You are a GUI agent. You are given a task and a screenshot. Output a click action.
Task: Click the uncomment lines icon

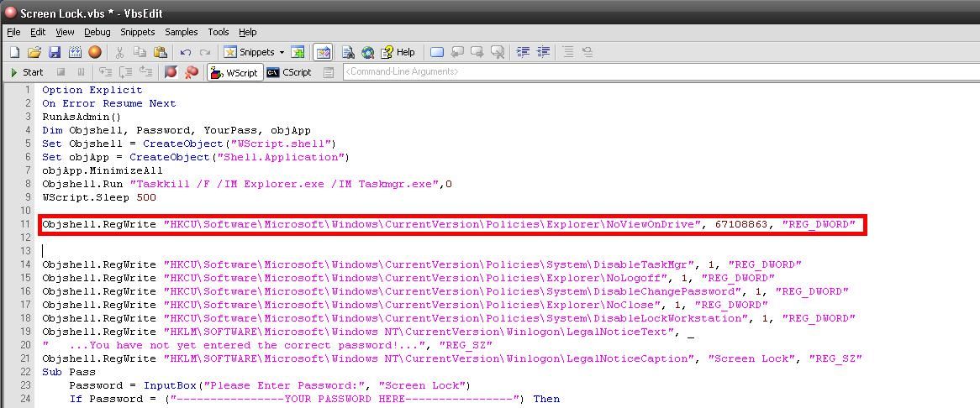[588, 52]
